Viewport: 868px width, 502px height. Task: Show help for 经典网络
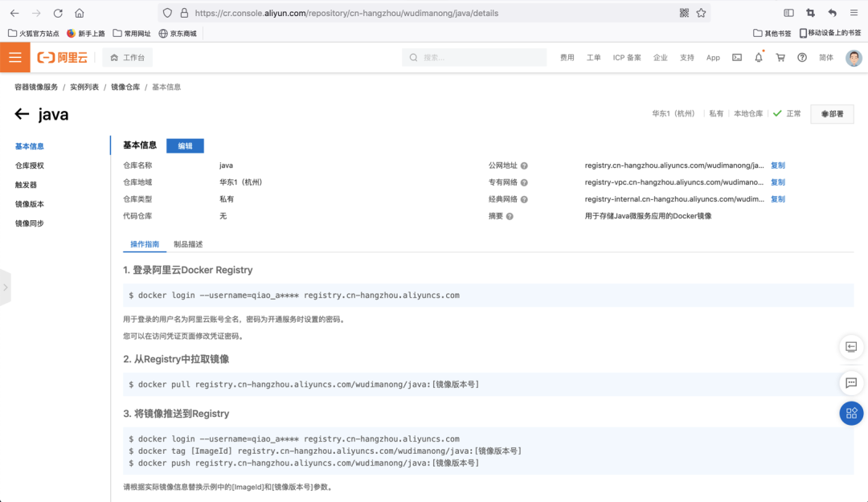tap(524, 199)
